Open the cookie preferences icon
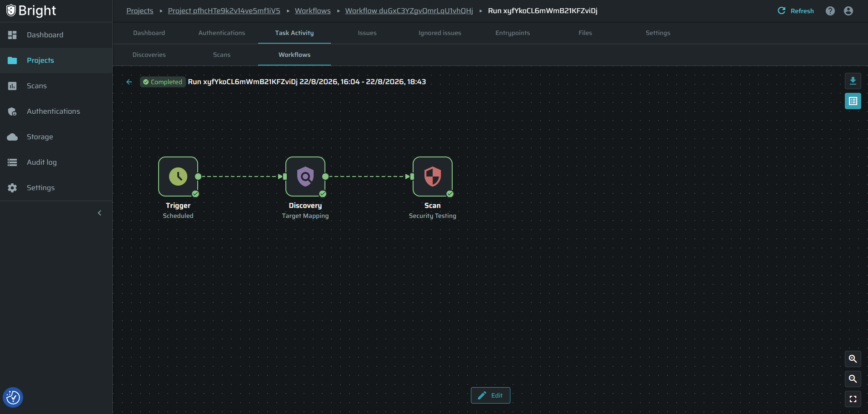Image resolution: width=868 pixels, height=414 pixels. 13,398
